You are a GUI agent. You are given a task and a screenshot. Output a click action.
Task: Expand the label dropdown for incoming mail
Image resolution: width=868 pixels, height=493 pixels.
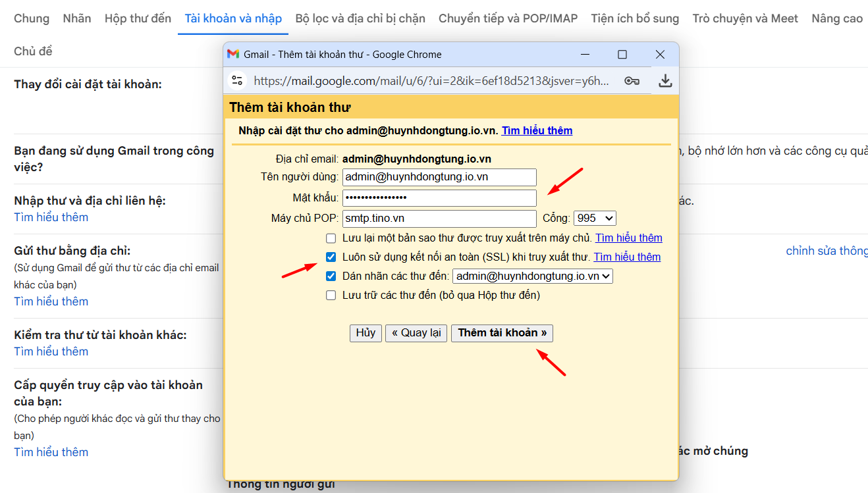[x=533, y=276]
